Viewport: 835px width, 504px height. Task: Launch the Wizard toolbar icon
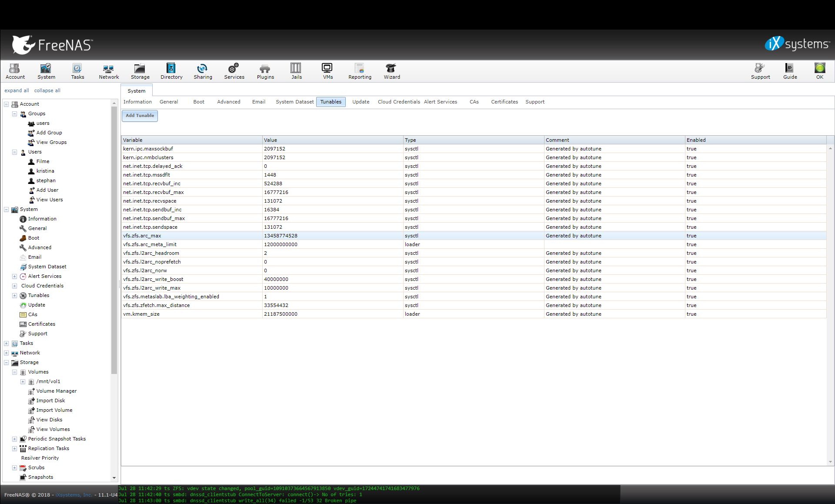(391, 71)
